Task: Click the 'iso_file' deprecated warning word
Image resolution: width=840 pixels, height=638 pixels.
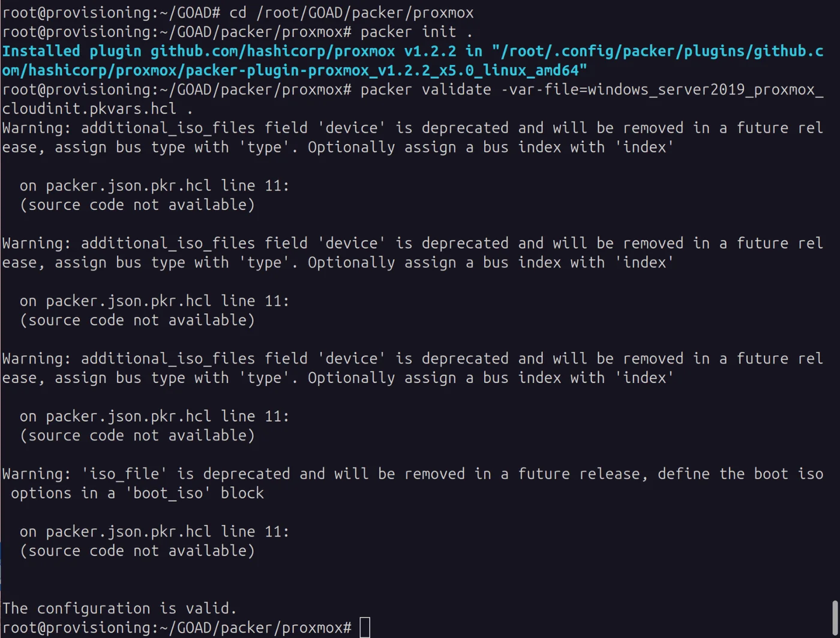Action: [124, 474]
